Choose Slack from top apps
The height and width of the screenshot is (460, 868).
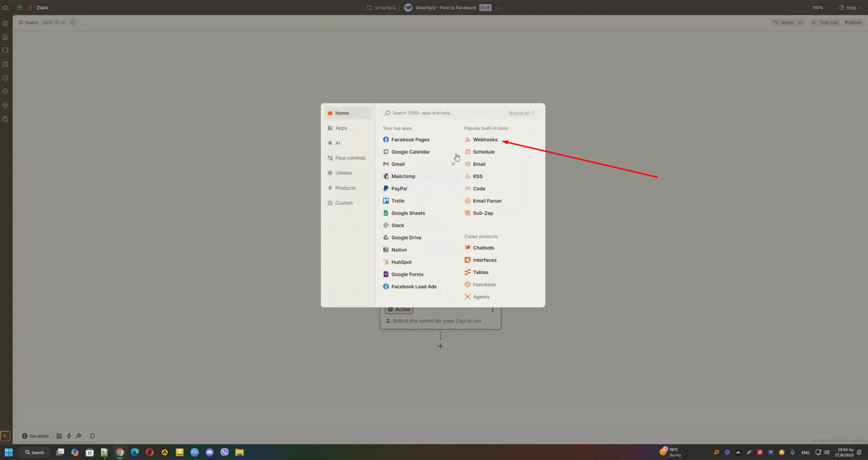click(x=394, y=225)
